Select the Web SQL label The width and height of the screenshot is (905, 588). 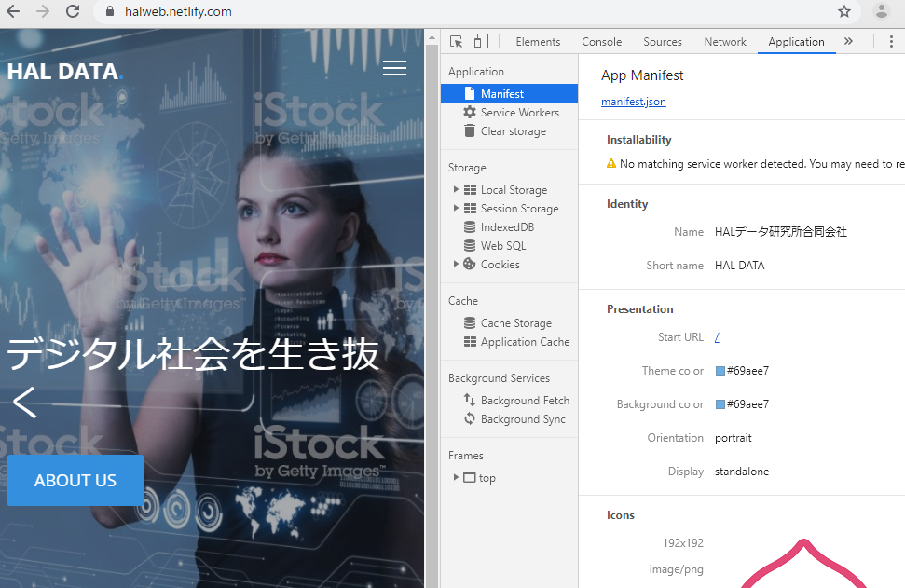coord(503,245)
